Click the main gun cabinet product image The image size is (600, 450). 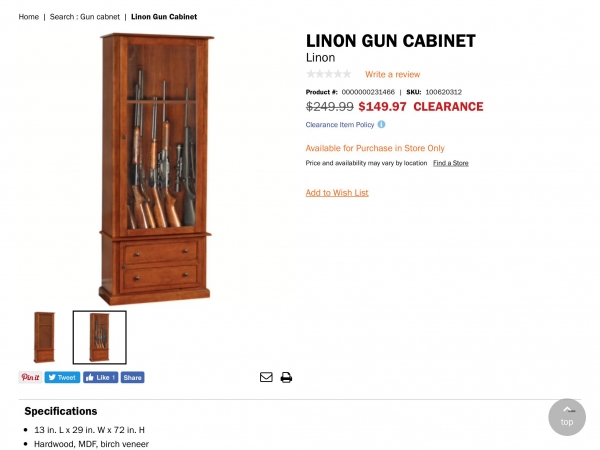156,169
